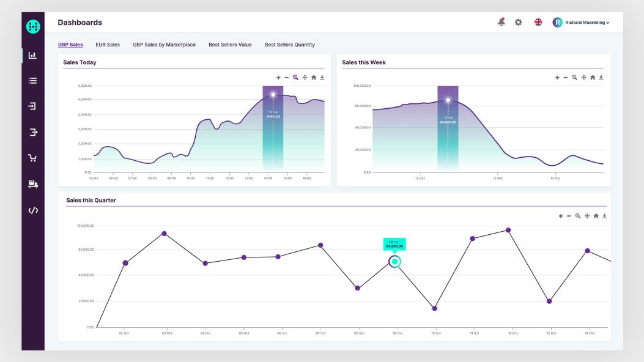Open the code brackets sidebar icon
644x362 pixels.
(33, 210)
